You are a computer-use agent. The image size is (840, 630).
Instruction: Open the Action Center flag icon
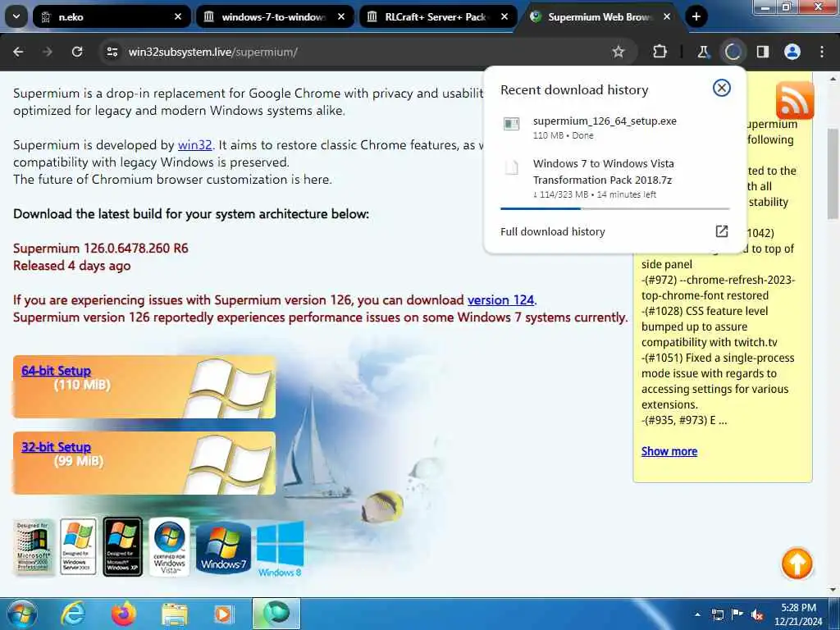click(737, 614)
